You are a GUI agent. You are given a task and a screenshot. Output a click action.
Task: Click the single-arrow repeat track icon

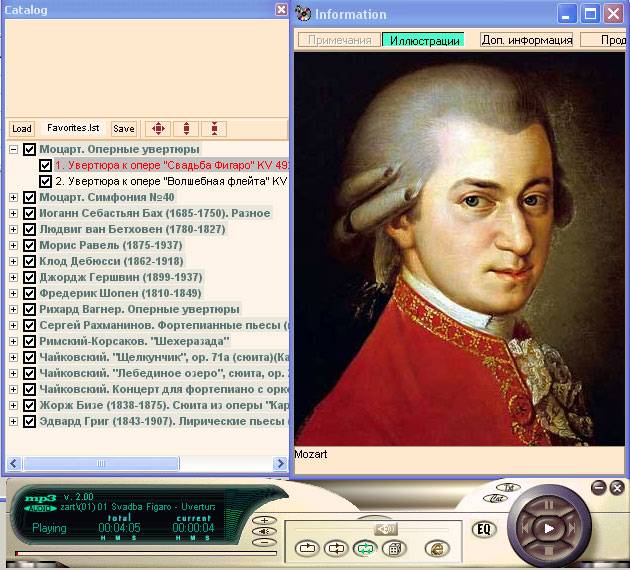click(x=307, y=548)
